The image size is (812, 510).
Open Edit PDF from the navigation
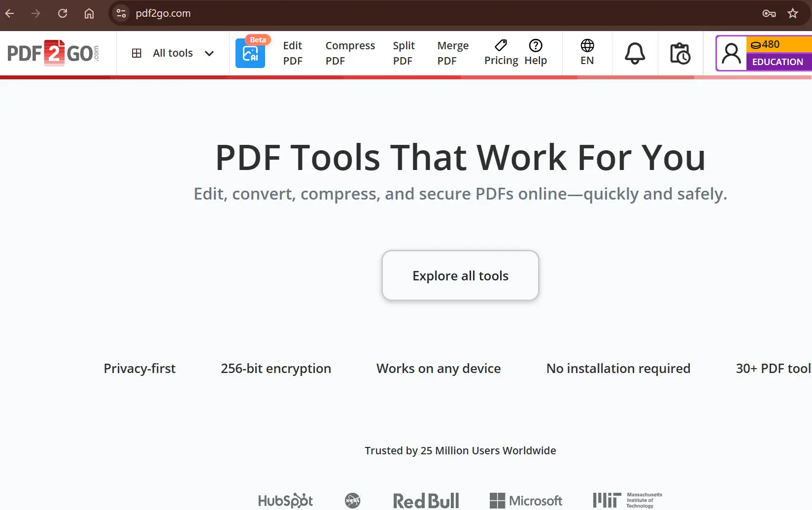point(293,53)
